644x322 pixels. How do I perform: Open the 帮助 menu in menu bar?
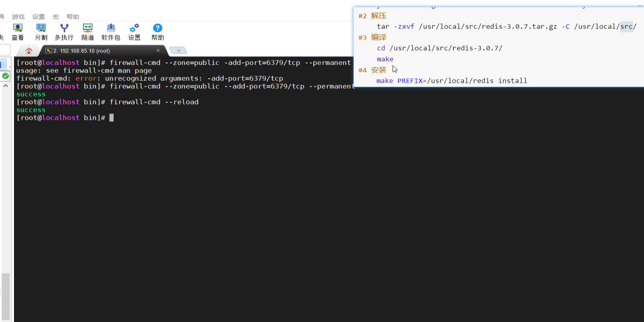point(73,17)
